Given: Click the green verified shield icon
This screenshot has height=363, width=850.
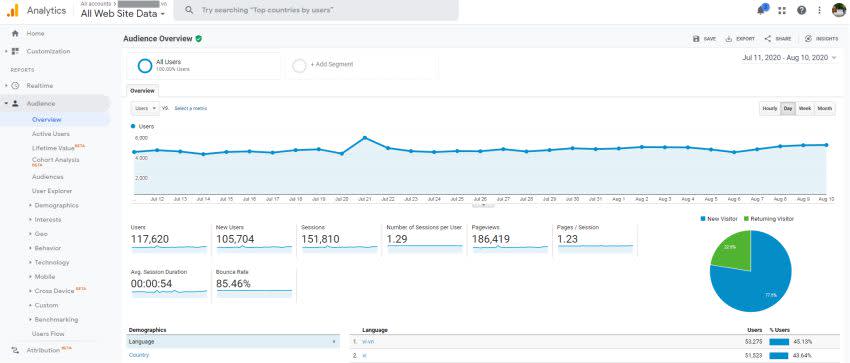Looking at the screenshot, I should 199,38.
